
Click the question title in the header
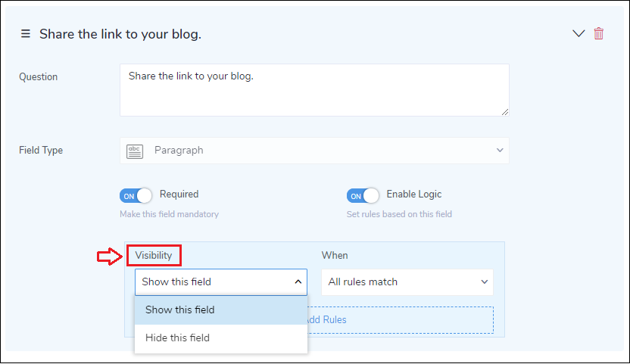tap(120, 34)
